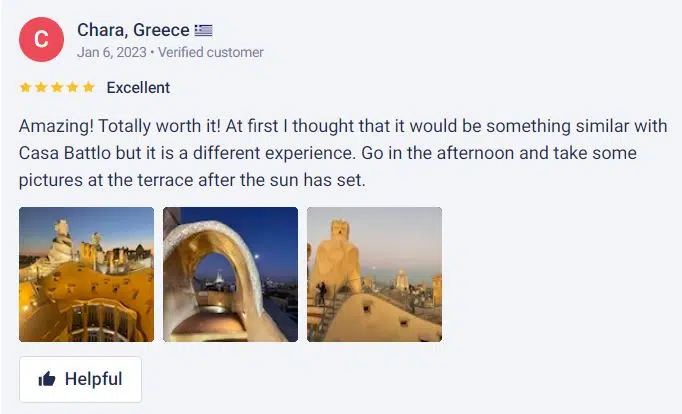This screenshot has width=682, height=414.
Task: Click the red C avatar circle
Action: pos(41,39)
